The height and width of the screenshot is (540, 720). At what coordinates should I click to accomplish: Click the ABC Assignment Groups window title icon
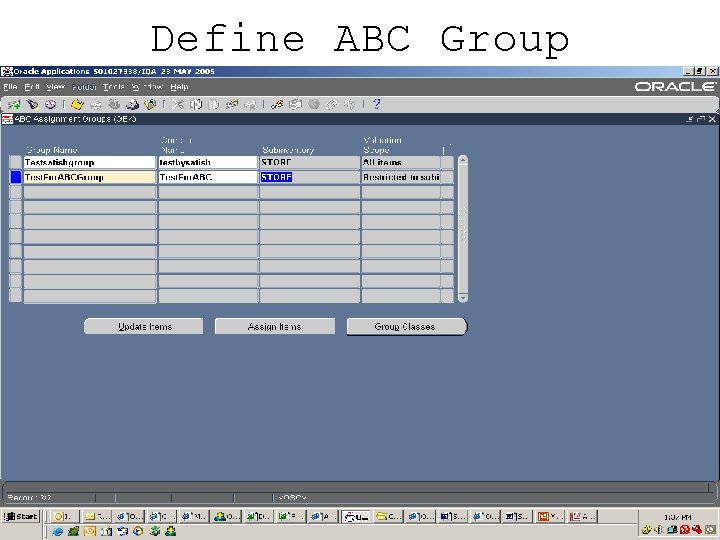[7, 119]
